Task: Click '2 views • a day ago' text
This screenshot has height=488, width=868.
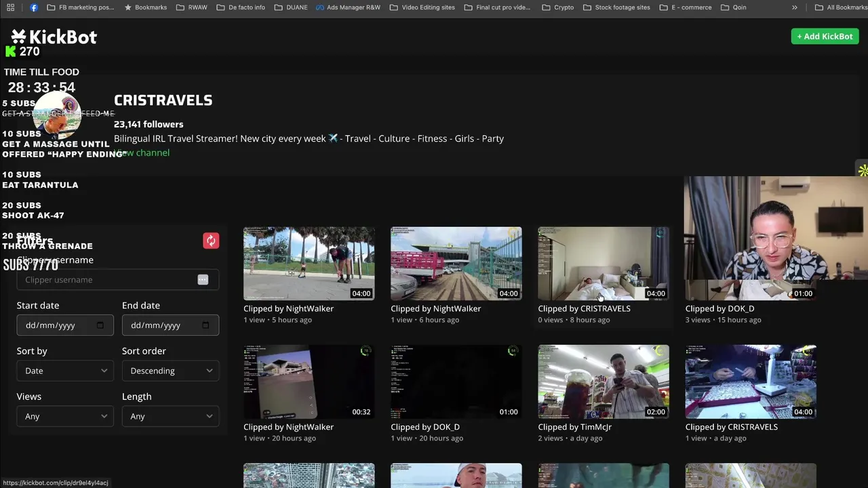Action: click(x=570, y=439)
